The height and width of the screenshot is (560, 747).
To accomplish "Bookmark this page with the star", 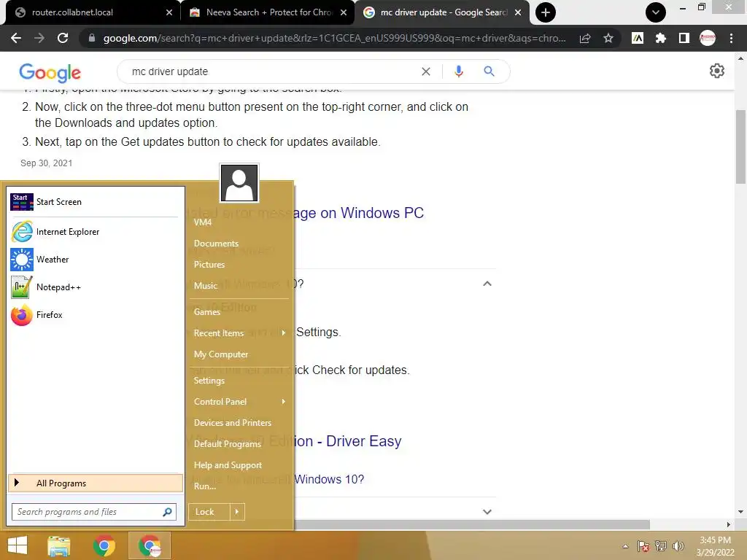I will (x=608, y=38).
